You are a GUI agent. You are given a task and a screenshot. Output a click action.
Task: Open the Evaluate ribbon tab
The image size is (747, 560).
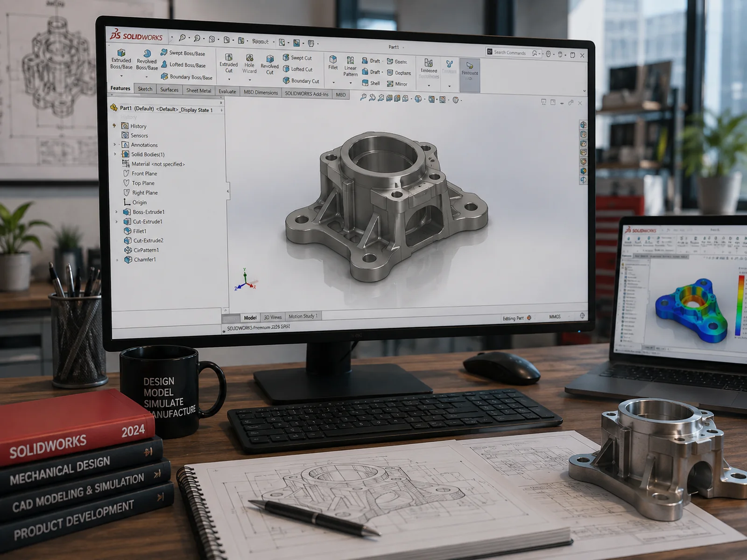click(227, 91)
